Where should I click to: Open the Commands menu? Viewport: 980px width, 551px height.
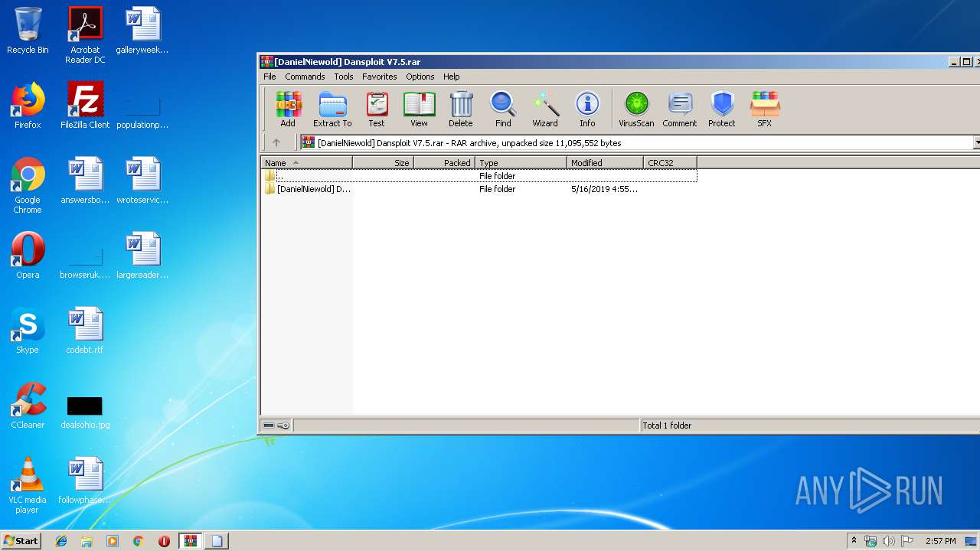tap(305, 77)
